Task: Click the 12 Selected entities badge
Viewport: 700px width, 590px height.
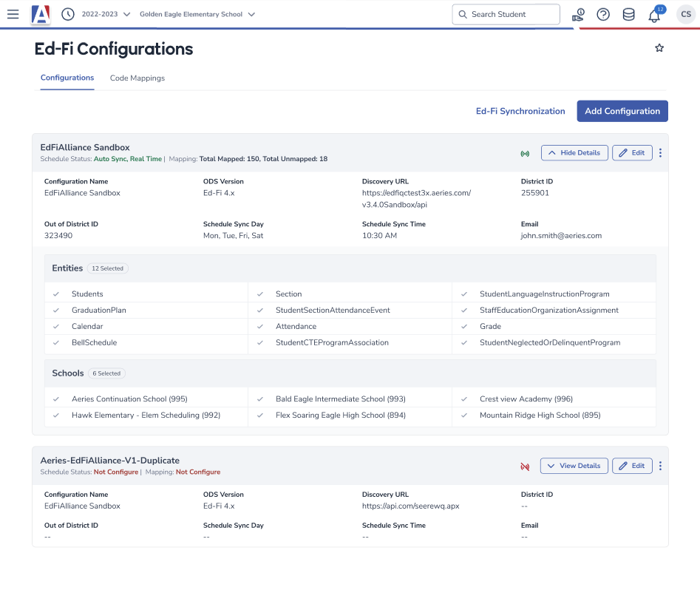Action: [108, 268]
